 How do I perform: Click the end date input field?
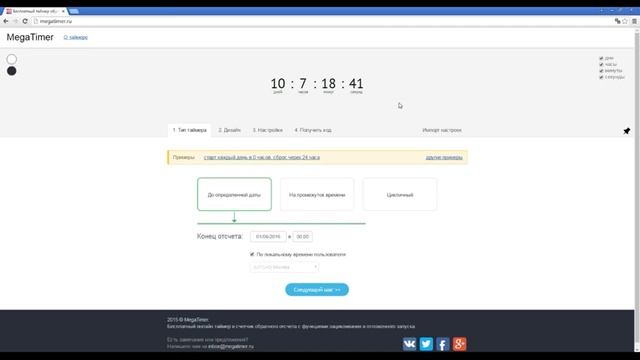[268, 237]
